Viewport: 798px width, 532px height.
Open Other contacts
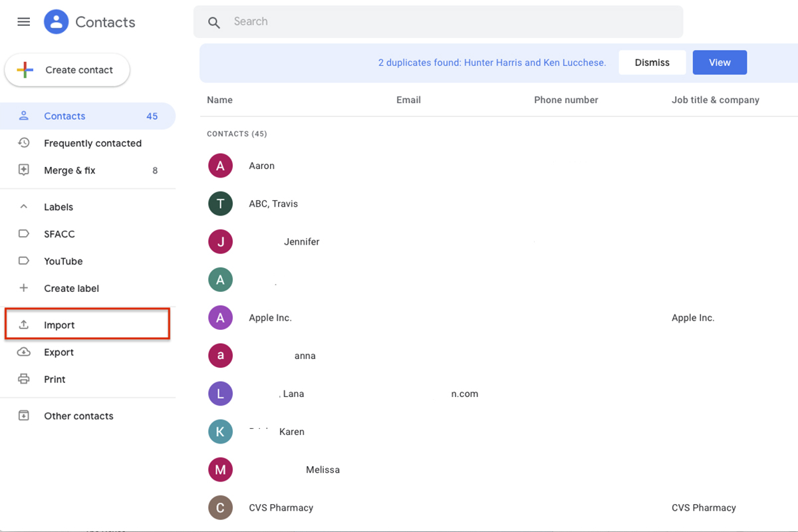pyautogui.click(x=78, y=416)
